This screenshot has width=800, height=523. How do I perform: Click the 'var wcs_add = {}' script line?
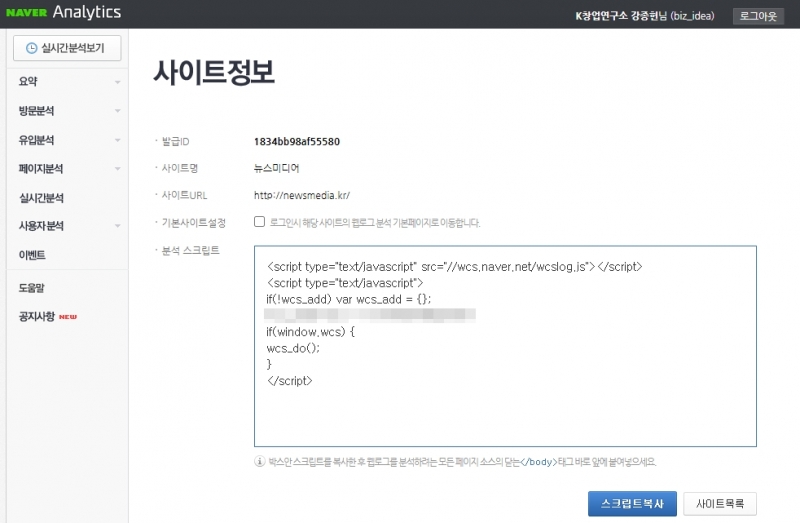coord(348,299)
